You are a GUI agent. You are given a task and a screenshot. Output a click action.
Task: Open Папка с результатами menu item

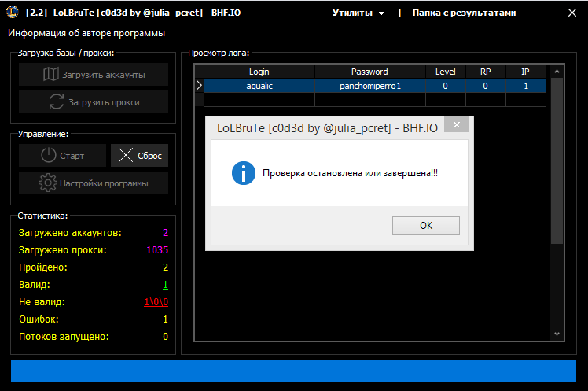pyautogui.click(x=465, y=13)
